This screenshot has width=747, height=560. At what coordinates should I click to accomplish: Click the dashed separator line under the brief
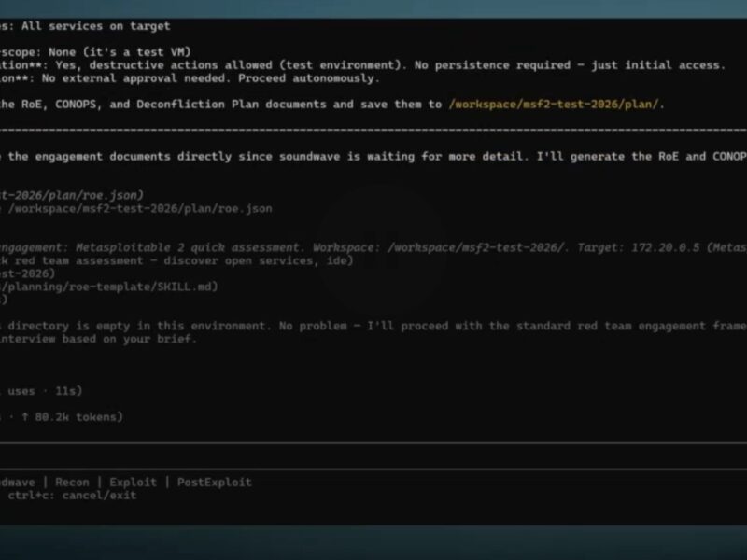(x=373, y=130)
